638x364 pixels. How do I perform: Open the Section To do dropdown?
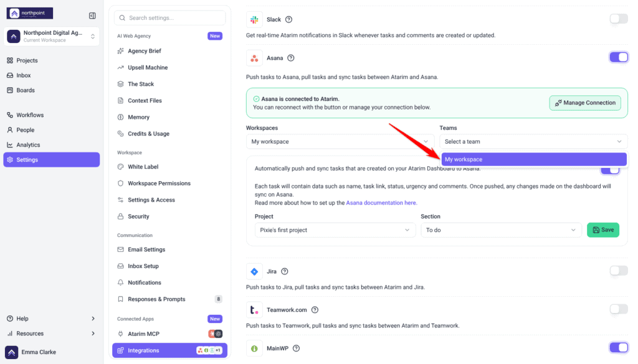(501, 230)
